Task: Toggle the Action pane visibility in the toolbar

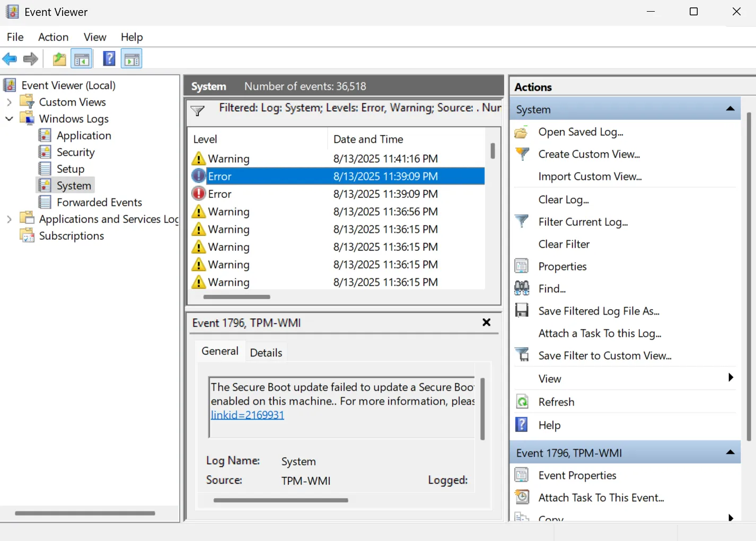Action: (131, 58)
